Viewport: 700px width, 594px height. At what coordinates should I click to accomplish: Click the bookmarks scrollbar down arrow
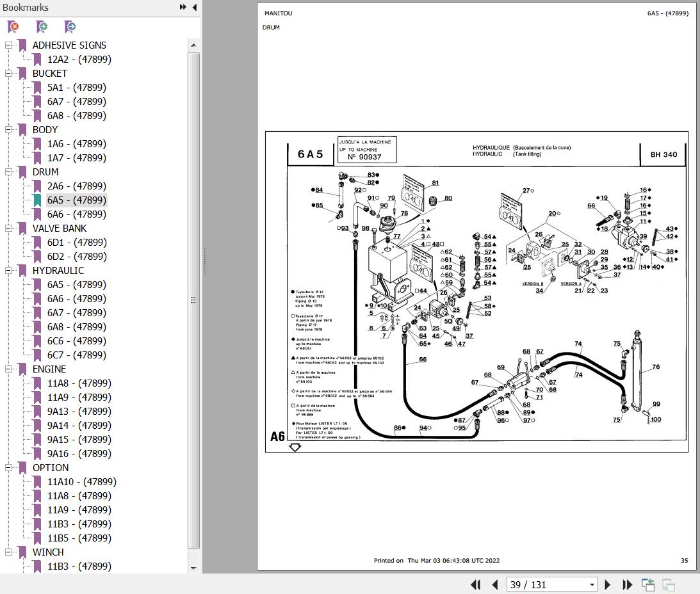(193, 568)
